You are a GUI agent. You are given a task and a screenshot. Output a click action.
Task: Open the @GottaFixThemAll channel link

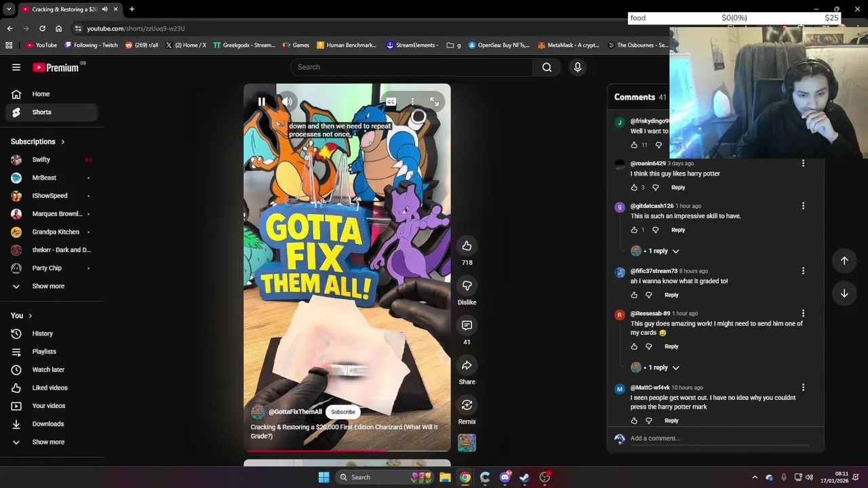point(295,412)
